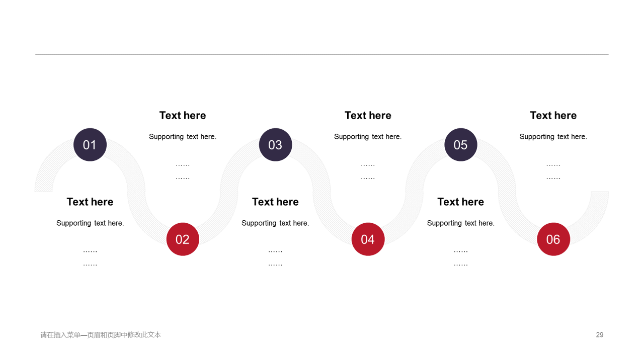Viewport: 644px width, 362px height.
Task: Select "Text here" heading directly above circle 04
Action: [368, 115]
